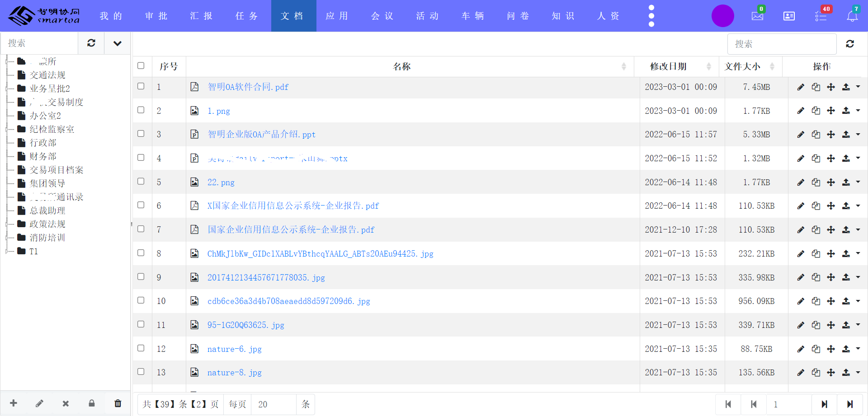Check the box for 智明OA软件合同.pdf
868x416 pixels.
tap(141, 86)
